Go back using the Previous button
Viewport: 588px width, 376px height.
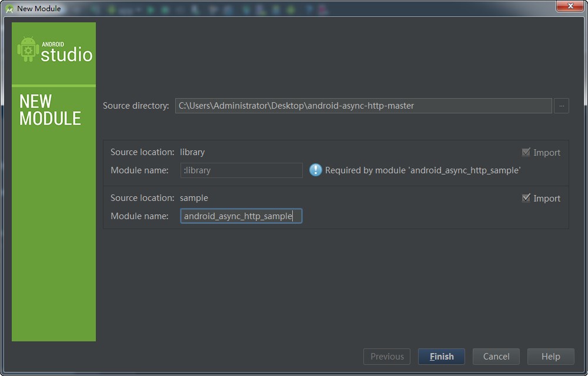[387, 357]
